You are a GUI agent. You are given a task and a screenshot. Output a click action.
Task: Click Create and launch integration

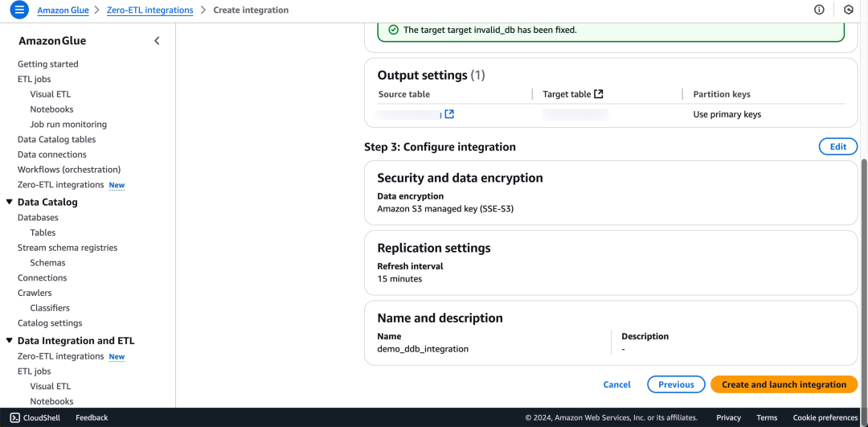pyautogui.click(x=784, y=384)
